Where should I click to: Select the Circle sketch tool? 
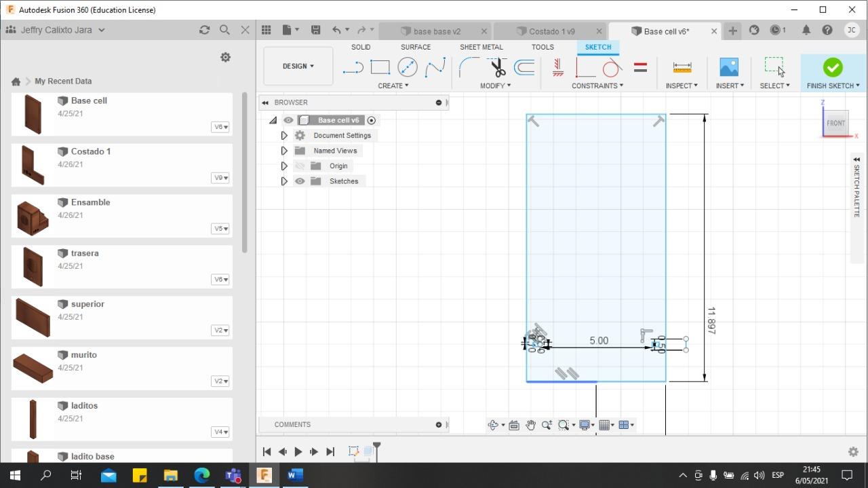click(x=408, y=67)
